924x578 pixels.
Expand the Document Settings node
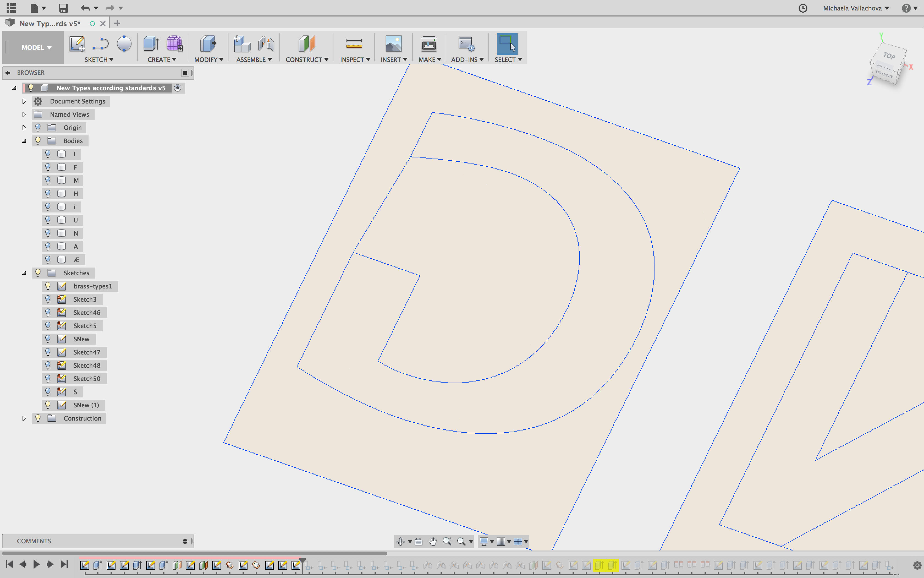(x=24, y=101)
